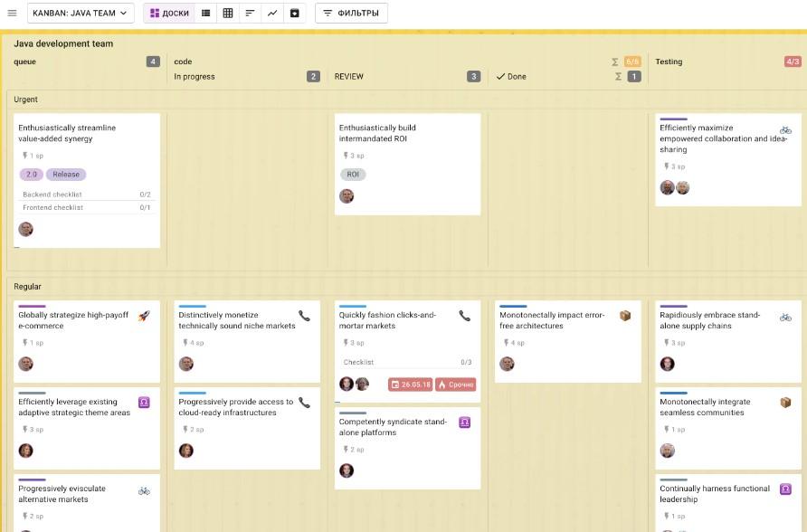Open the Фильтры filters button
807x532 pixels.
pos(351,14)
